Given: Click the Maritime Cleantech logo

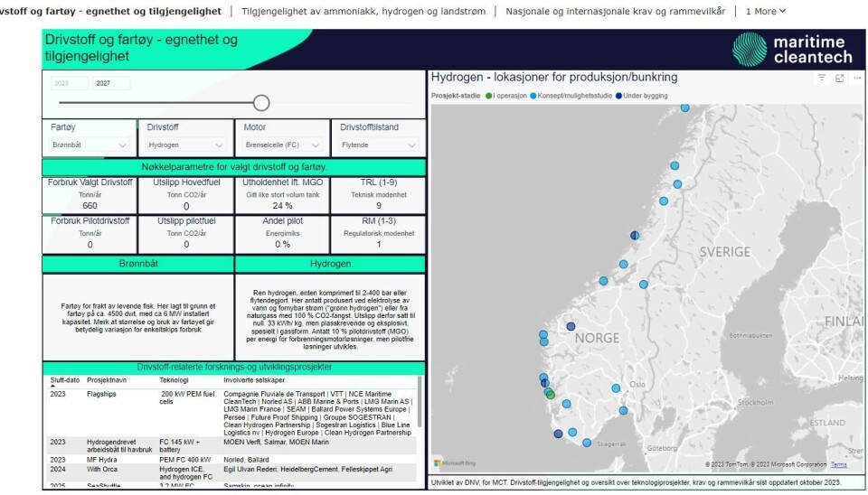Looking at the screenshot, I should click(x=791, y=48).
